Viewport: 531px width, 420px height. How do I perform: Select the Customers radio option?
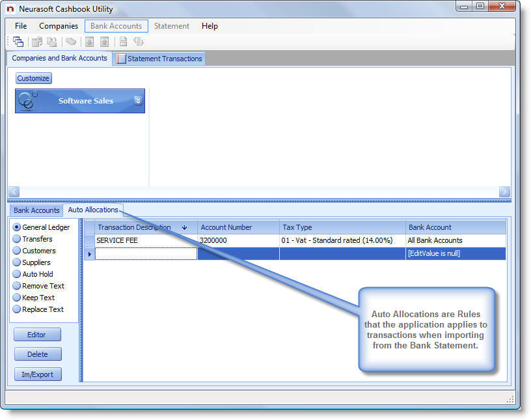(x=17, y=251)
